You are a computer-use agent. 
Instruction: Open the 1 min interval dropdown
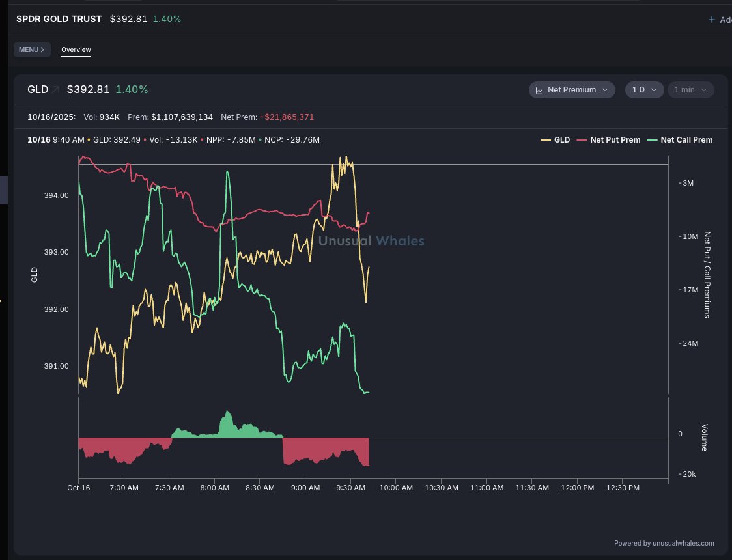click(x=690, y=90)
